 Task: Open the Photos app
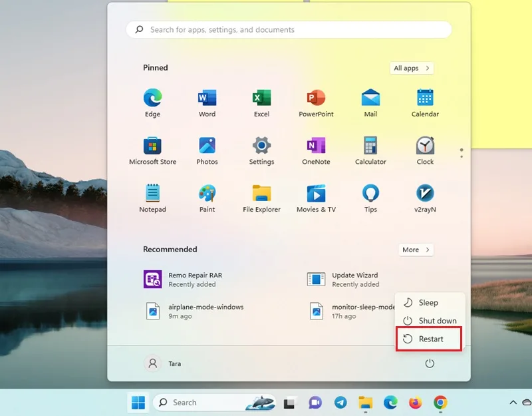pyautogui.click(x=207, y=151)
